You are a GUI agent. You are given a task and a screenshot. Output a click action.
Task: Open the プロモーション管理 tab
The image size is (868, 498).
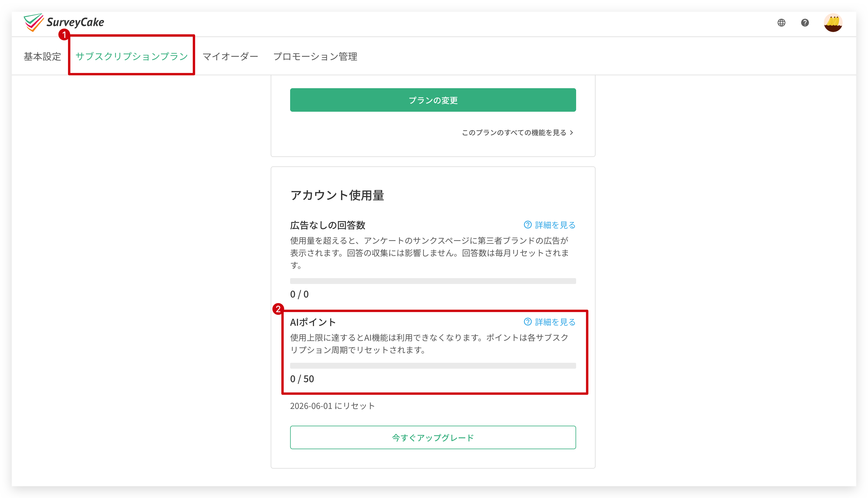[315, 56]
